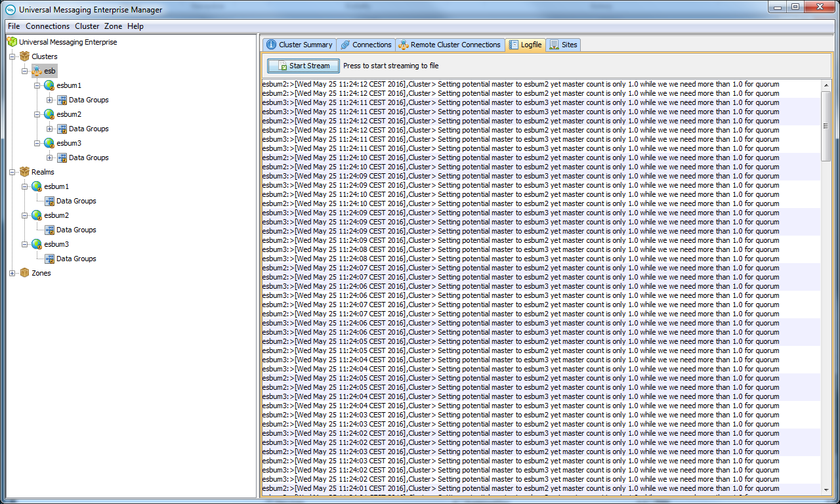Click the Start Stream button

tap(303, 66)
